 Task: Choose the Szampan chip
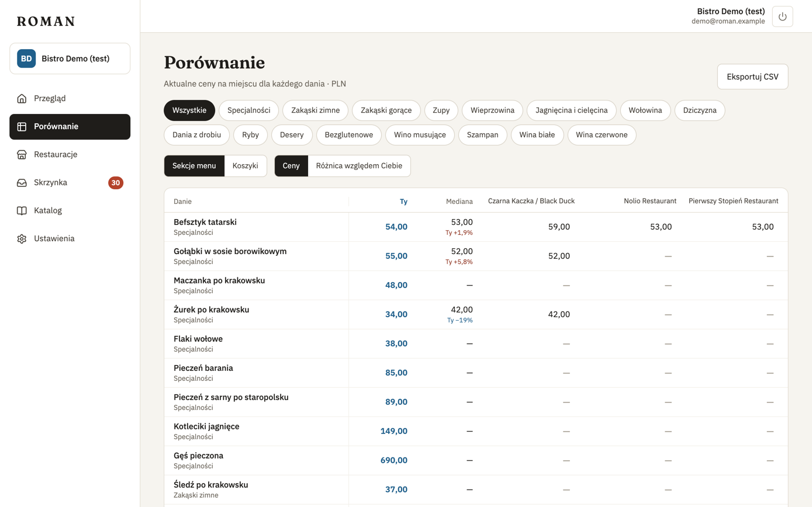(x=483, y=135)
